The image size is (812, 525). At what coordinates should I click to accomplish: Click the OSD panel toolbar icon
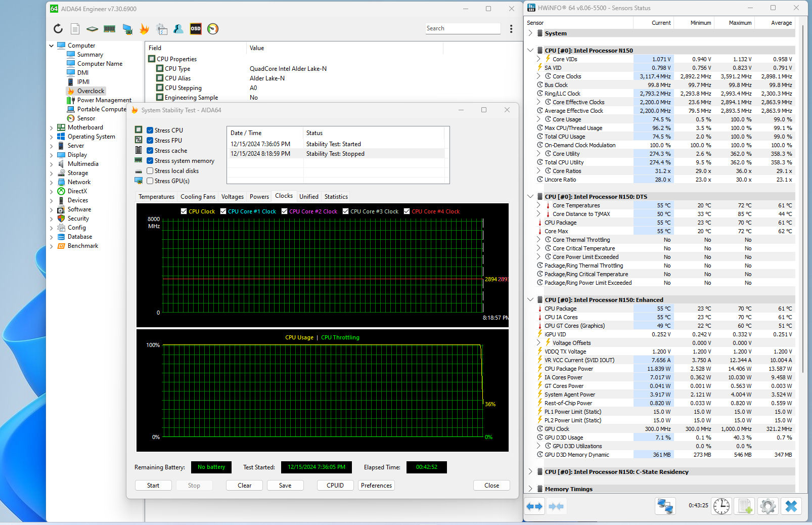(196, 29)
